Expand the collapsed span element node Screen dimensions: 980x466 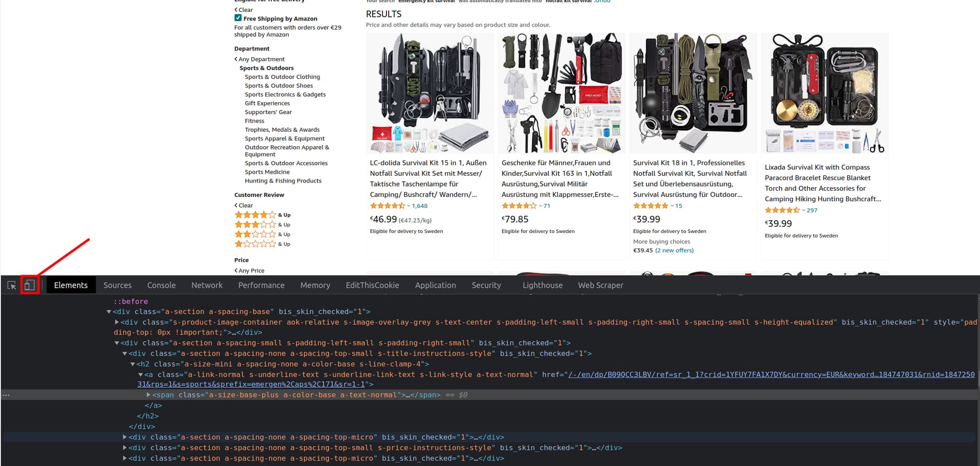pos(149,395)
